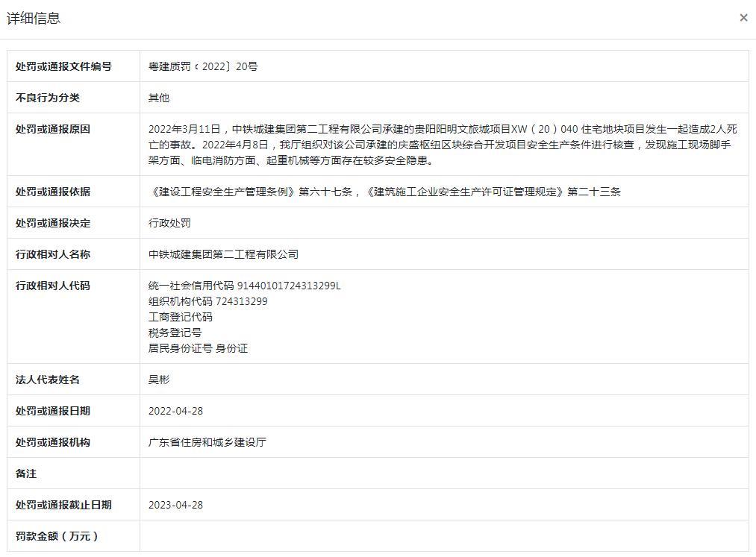The image size is (756, 557).
Task: Click the 其他 category value
Action: (x=159, y=98)
